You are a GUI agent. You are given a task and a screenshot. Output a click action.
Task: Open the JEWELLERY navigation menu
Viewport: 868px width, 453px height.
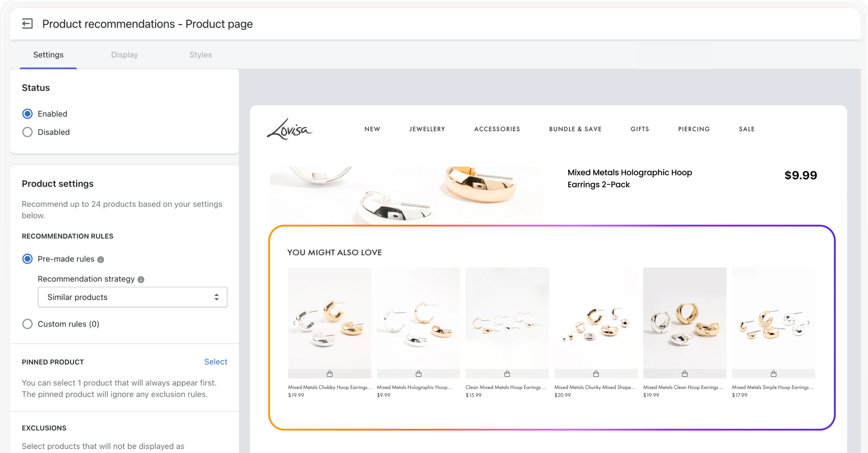click(427, 129)
